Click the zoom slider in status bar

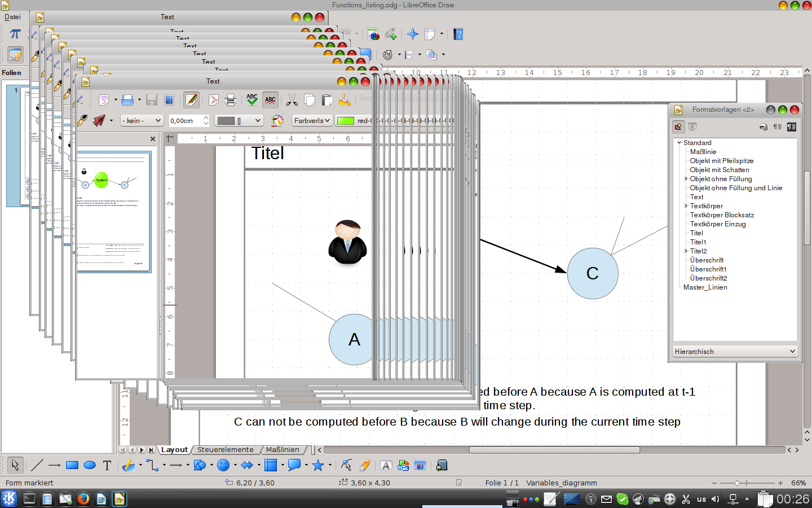coord(745,483)
